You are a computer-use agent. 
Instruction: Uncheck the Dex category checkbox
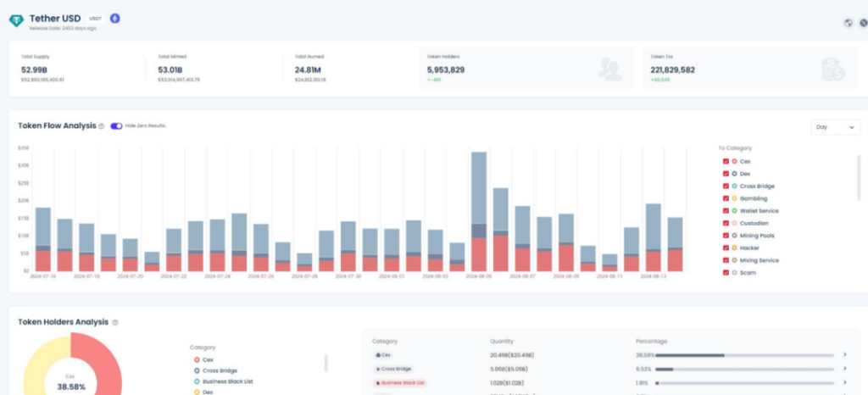pyautogui.click(x=726, y=174)
